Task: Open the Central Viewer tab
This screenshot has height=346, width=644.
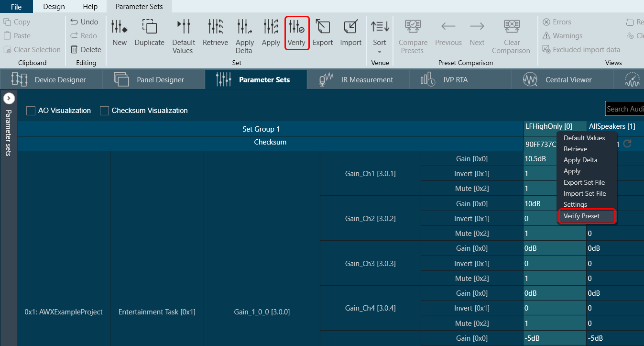Action: click(563, 80)
